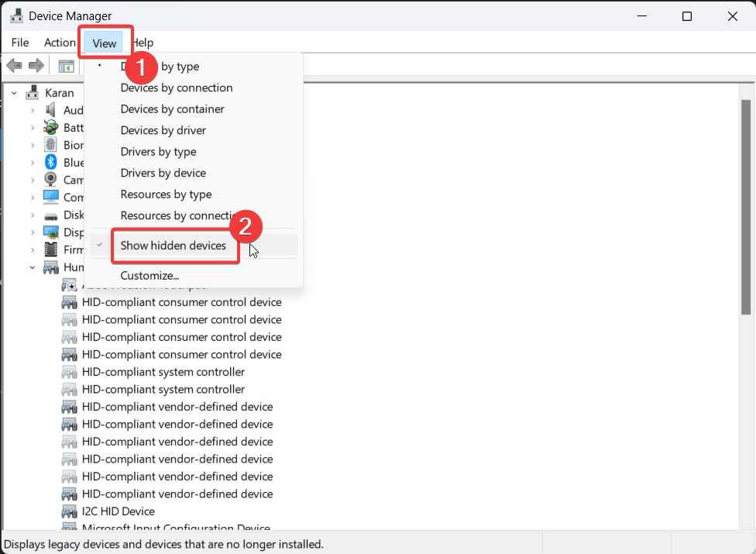Select the Biometric fingerprint category icon
The height and width of the screenshot is (554, 756).
pos(51,145)
